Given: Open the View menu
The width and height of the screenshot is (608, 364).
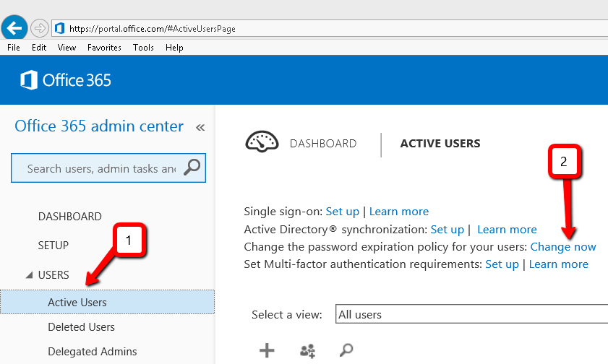Looking at the screenshot, I should coord(67,48).
